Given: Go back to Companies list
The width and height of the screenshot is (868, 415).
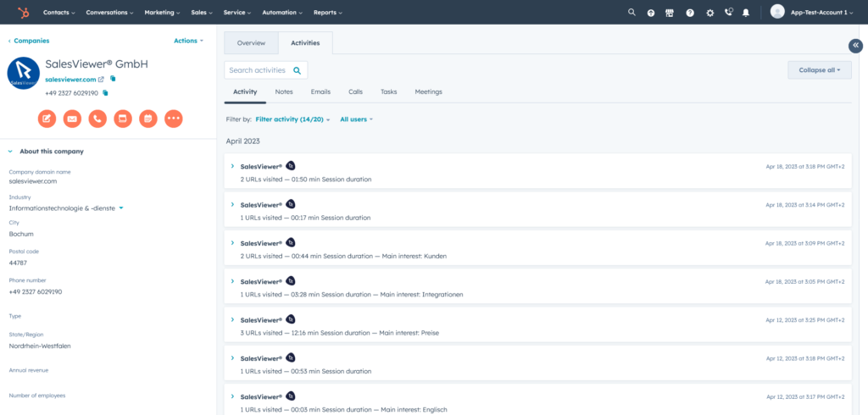Looking at the screenshot, I should tap(29, 41).
